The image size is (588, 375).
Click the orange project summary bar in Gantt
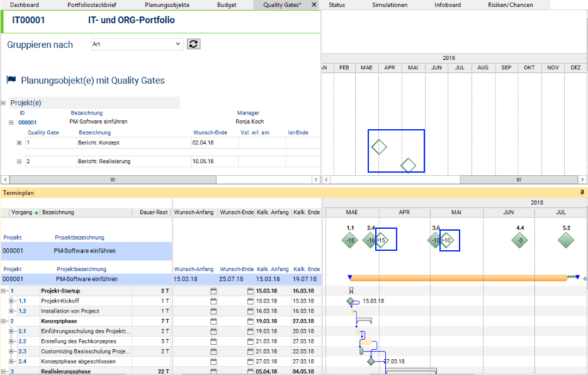tap(458, 278)
